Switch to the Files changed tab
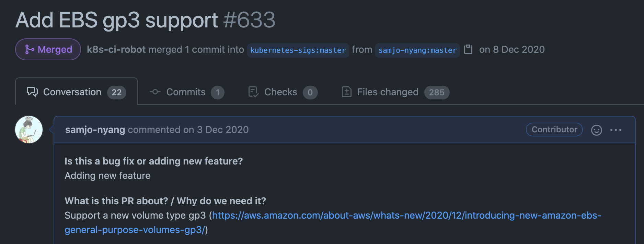644x244 pixels. (387, 92)
